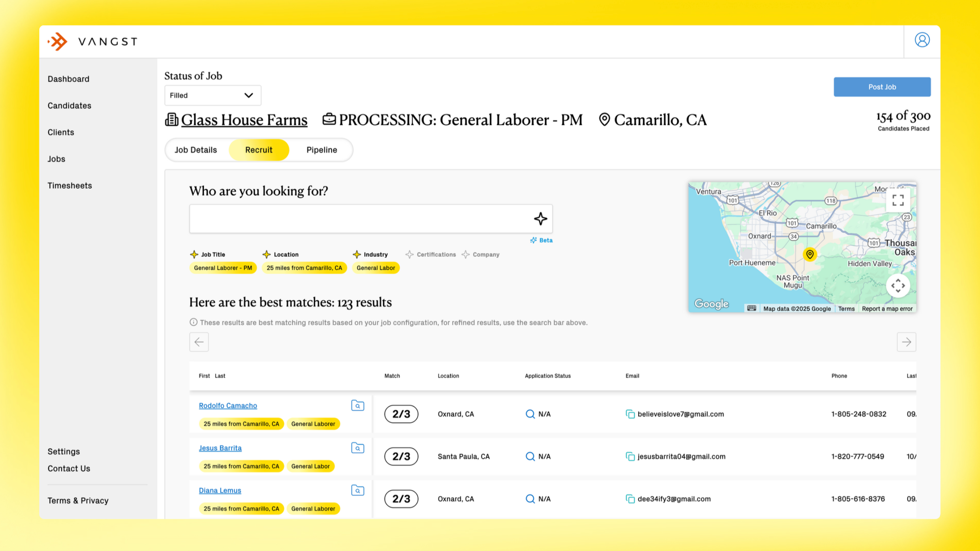Switch to the Pipeline tab
Viewport: 980px width, 551px height.
322,150
